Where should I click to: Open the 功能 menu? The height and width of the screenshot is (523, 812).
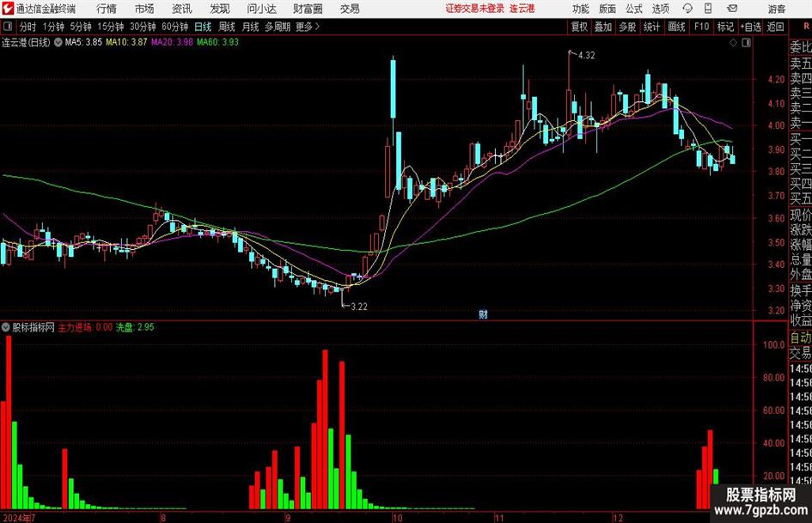pyautogui.click(x=581, y=9)
